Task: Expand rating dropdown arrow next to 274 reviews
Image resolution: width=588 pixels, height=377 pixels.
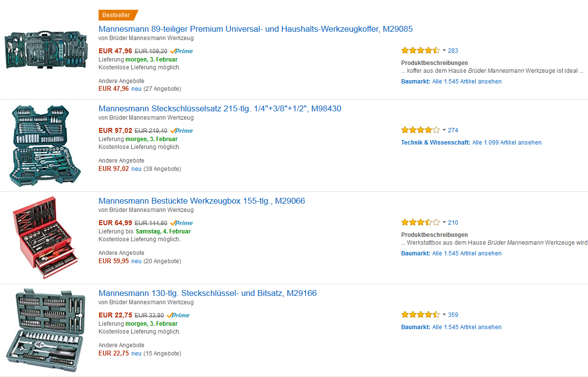Action: (444, 130)
